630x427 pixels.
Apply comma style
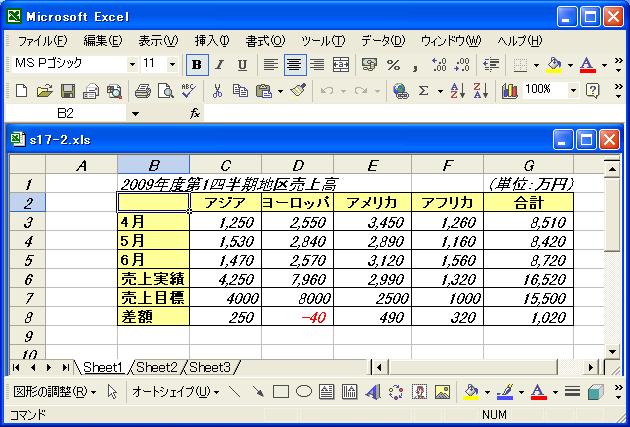coord(416,65)
